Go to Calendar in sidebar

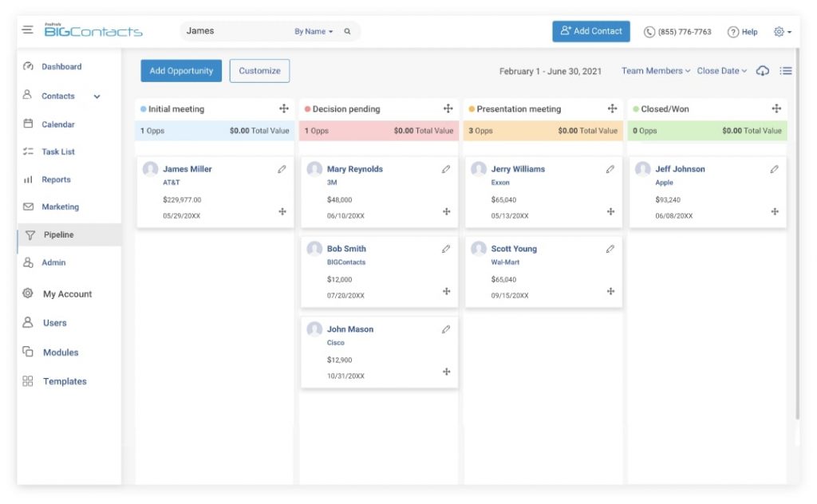[57, 124]
